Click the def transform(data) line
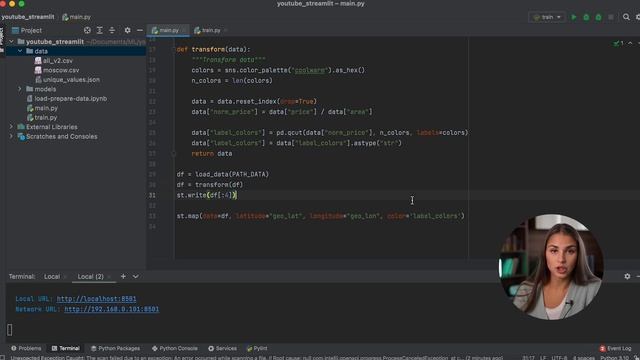Screen dimensions: 640x360 coord(213,49)
